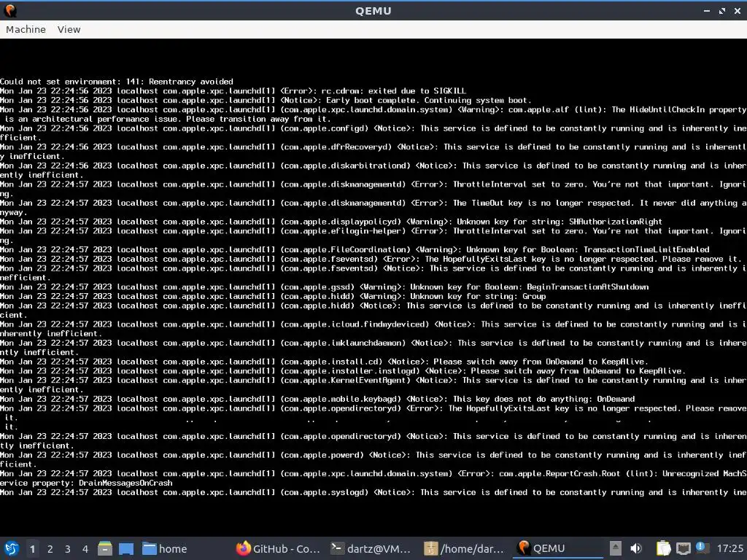Screen dimensions: 747x560
Task: Click the 'BeginTransactionAtShutdown' warning line
Action: pyautogui.click(x=325, y=287)
